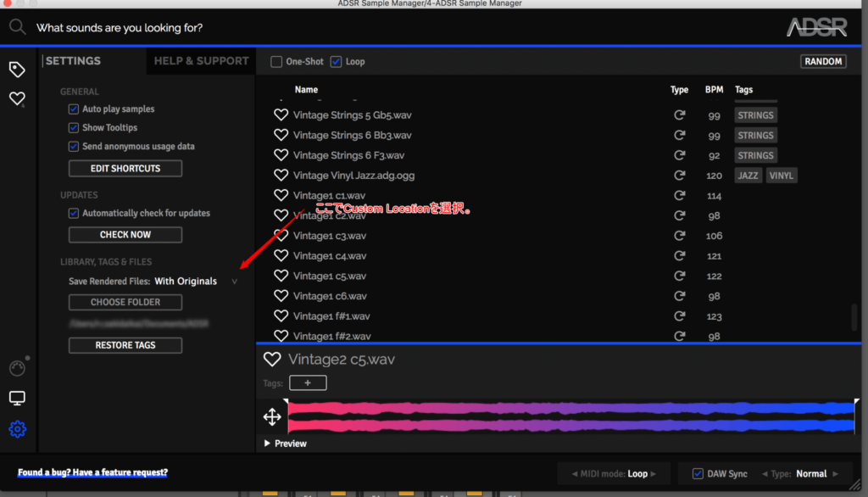The width and height of the screenshot is (868, 497).
Task: Switch to the Help & Support tab
Action: point(201,61)
